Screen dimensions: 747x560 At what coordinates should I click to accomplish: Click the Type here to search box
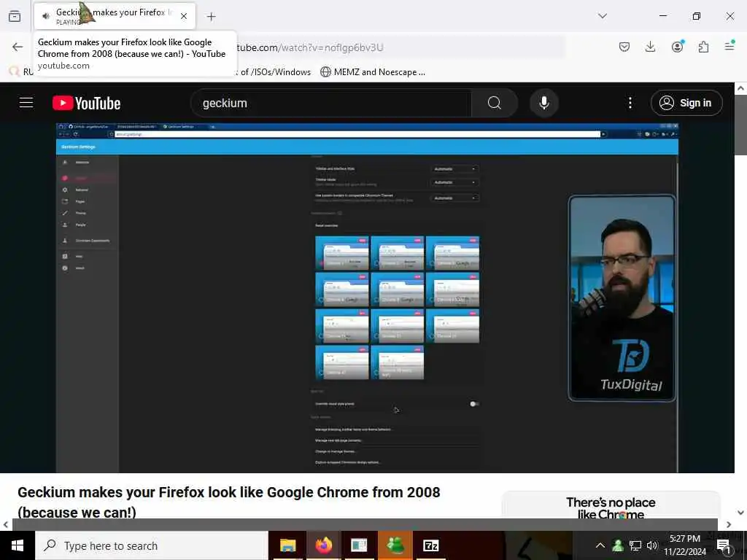(152, 545)
